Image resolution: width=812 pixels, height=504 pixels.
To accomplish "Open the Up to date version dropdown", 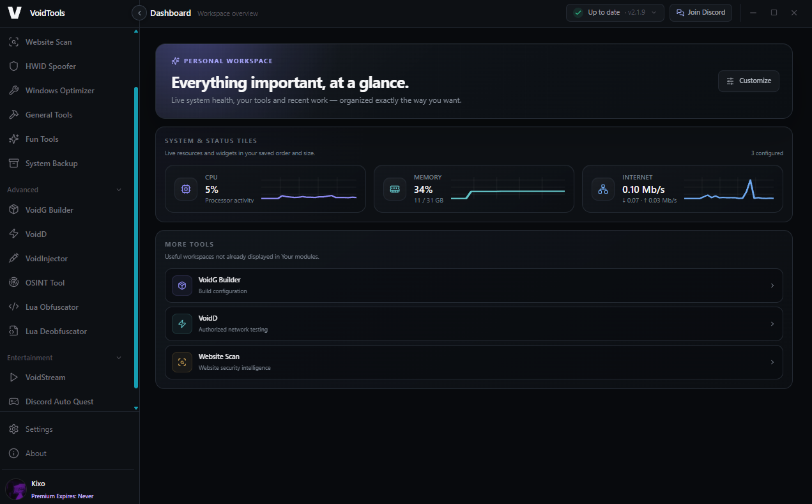I will click(615, 13).
